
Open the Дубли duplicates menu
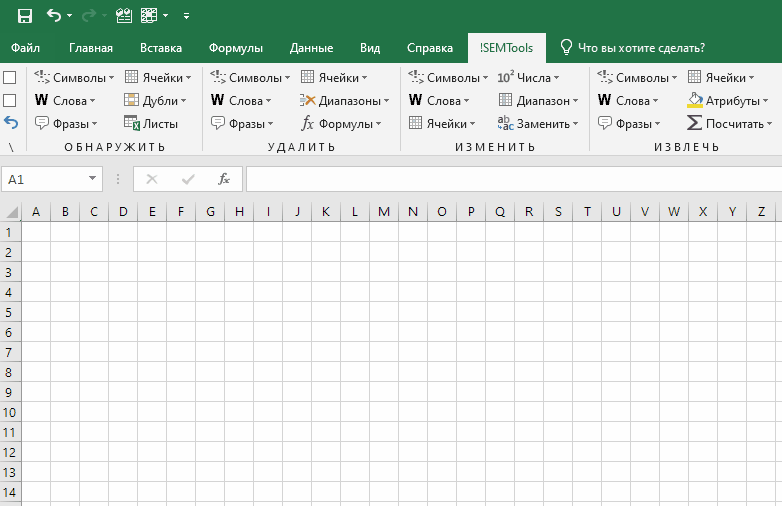point(155,101)
